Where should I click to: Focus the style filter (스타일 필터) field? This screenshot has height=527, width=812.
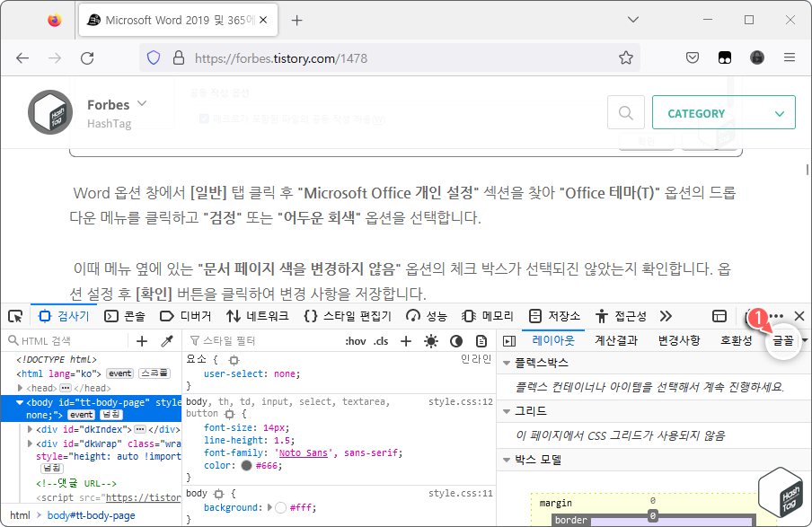point(261,341)
